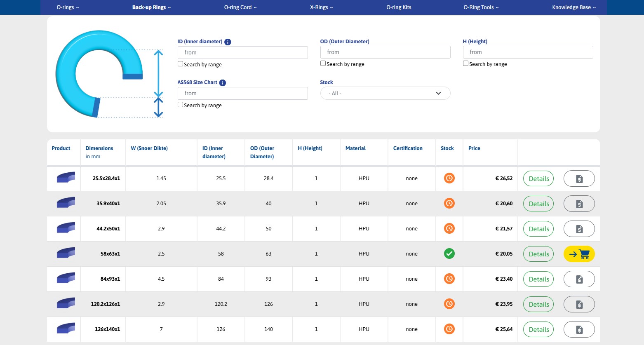Tick Search by range for Outer Diameter
Image resolution: width=644 pixels, height=345 pixels.
click(323, 63)
